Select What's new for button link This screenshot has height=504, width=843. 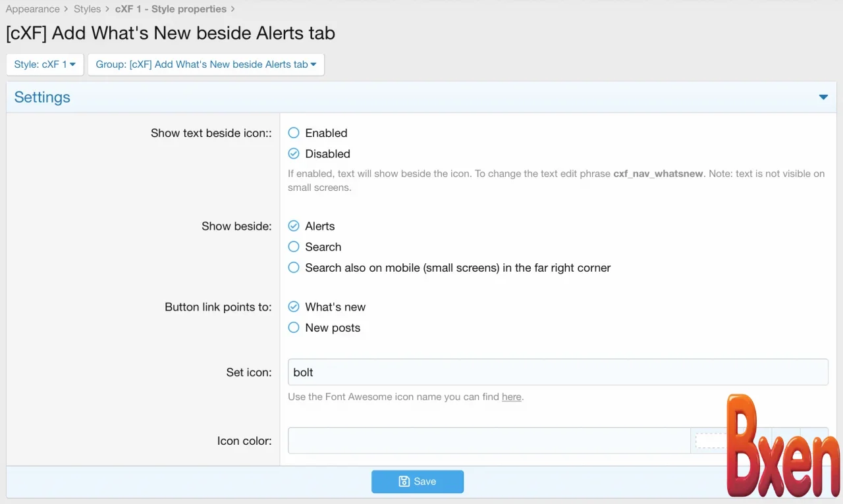293,307
